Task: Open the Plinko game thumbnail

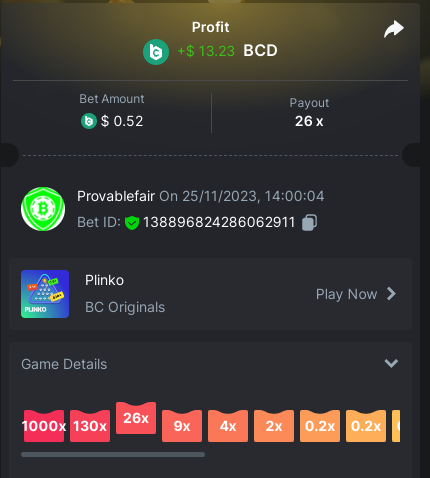Action: point(45,294)
